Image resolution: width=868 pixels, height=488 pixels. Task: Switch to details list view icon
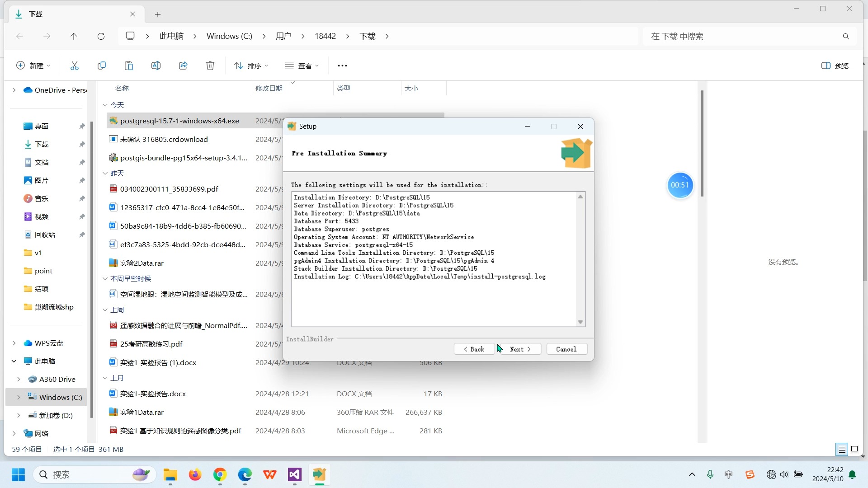842,449
